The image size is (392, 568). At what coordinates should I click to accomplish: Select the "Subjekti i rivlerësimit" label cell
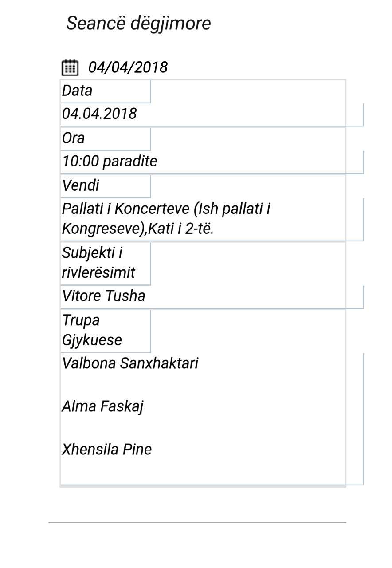105,263
